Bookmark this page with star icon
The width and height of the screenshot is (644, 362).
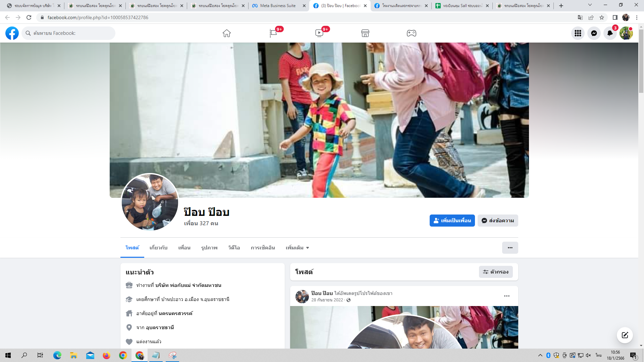pyautogui.click(x=602, y=17)
